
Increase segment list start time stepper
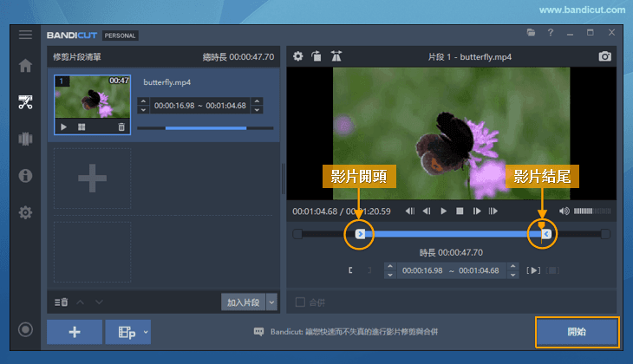pyautogui.click(x=143, y=101)
